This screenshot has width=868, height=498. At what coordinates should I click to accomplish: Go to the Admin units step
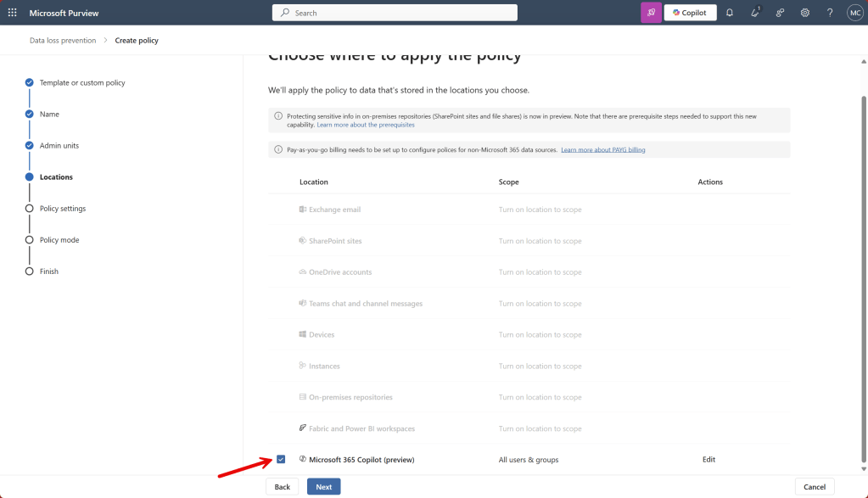59,146
